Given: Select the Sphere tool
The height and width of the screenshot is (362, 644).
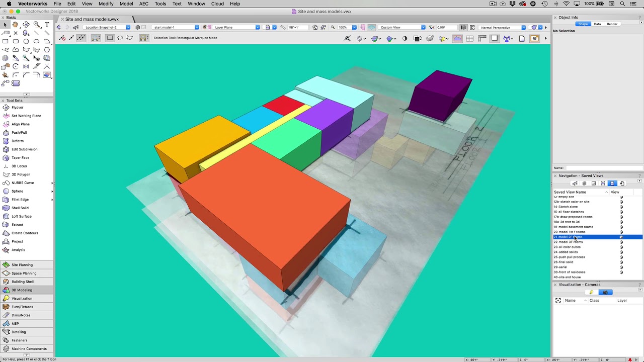Looking at the screenshot, I should coord(17,191).
